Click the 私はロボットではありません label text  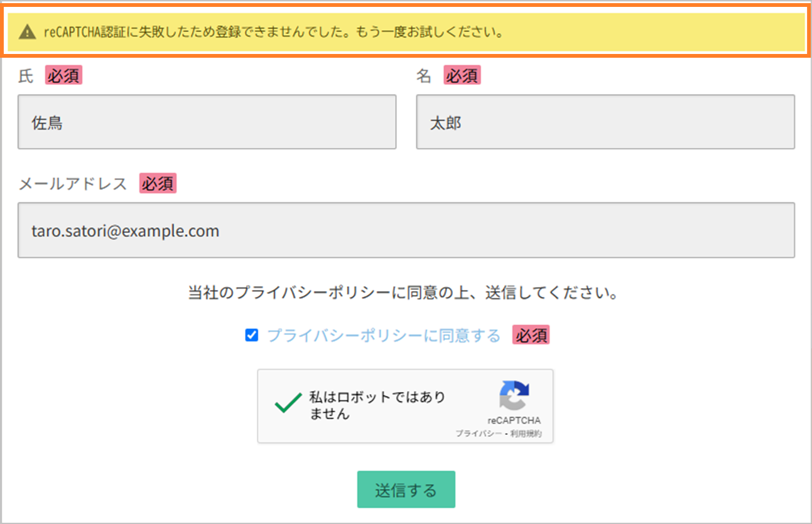[377, 405]
